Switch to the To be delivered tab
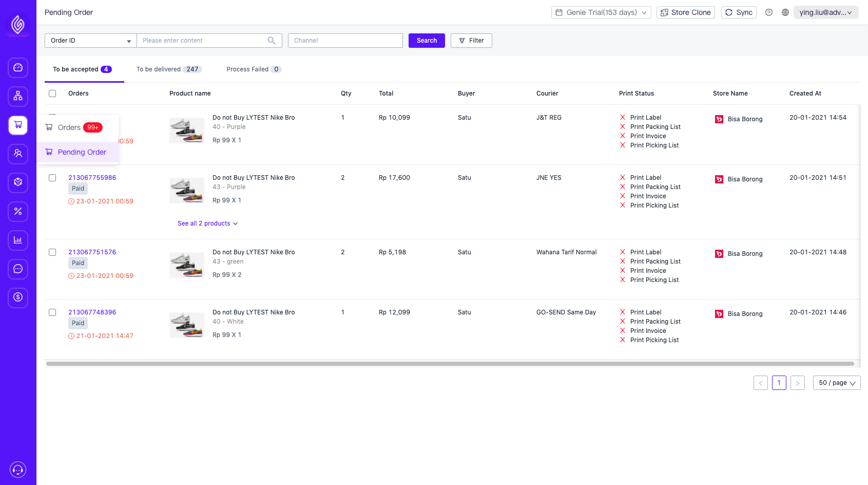The image size is (868, 485). point(168,69)
